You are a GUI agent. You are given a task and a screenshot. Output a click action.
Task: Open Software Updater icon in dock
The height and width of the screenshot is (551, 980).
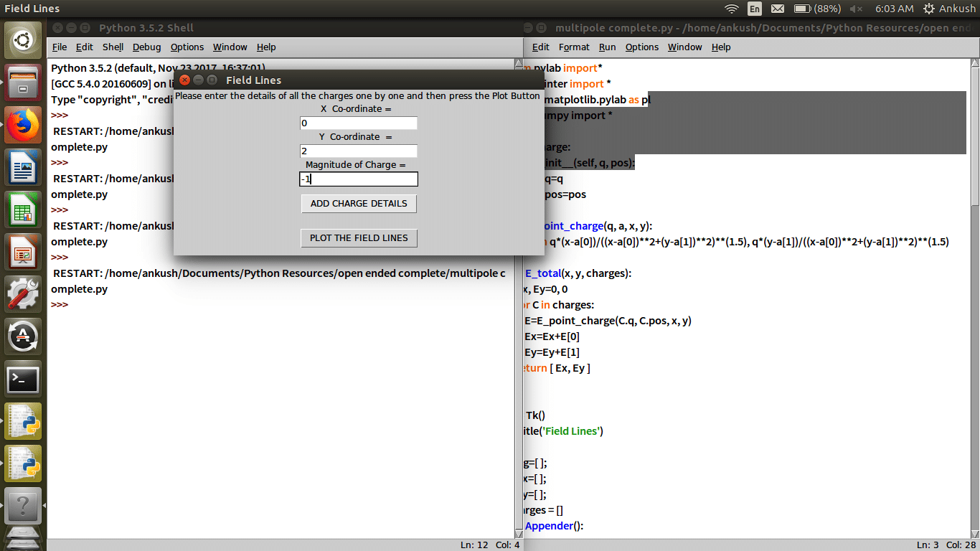pos(23,337)
